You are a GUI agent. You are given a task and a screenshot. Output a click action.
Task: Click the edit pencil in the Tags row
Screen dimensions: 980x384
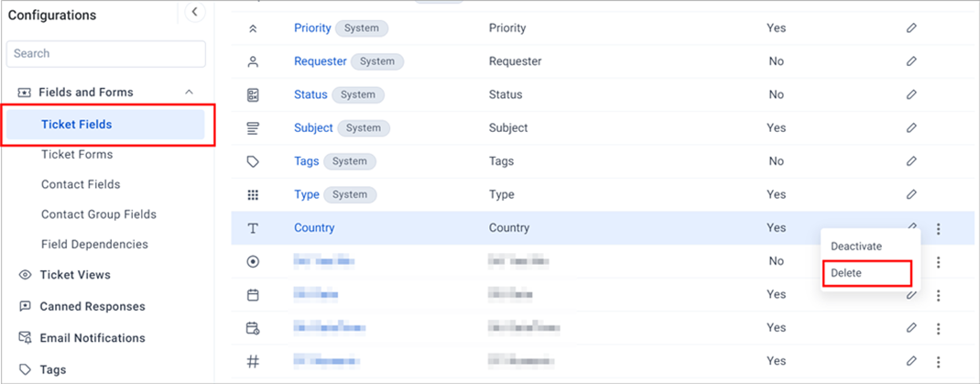pos(911,161)
